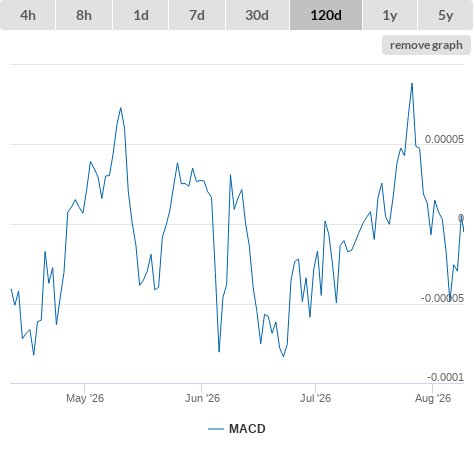
Task: Click the Jun '26 axis label
Action: 202,398
